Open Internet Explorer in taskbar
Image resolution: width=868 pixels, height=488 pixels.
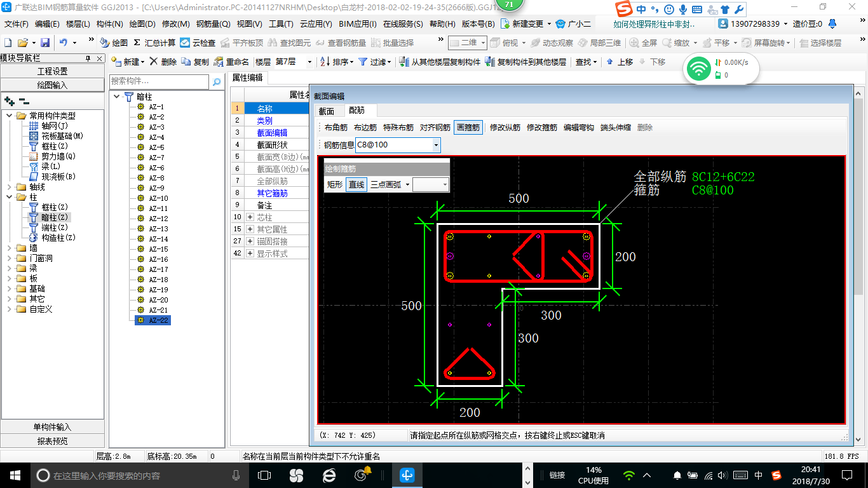[x=329, y=475]
